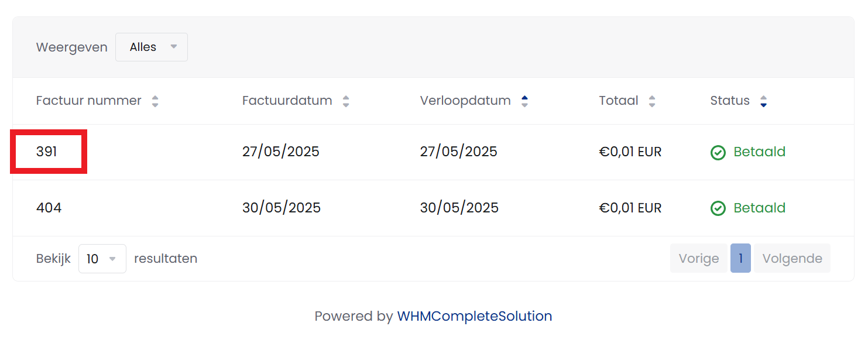The image size is (868, 357).
Task: Click paid checkmark icon on invoice 404
Action: point(718,208)
